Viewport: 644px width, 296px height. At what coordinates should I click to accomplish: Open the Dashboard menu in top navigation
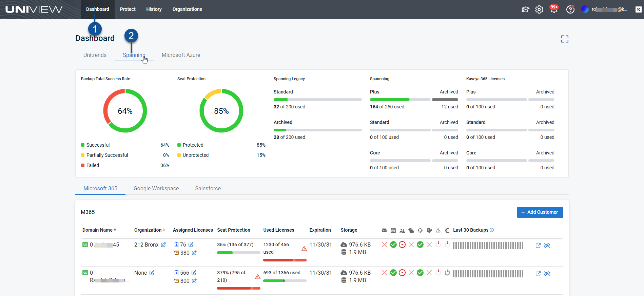[98, 9]
